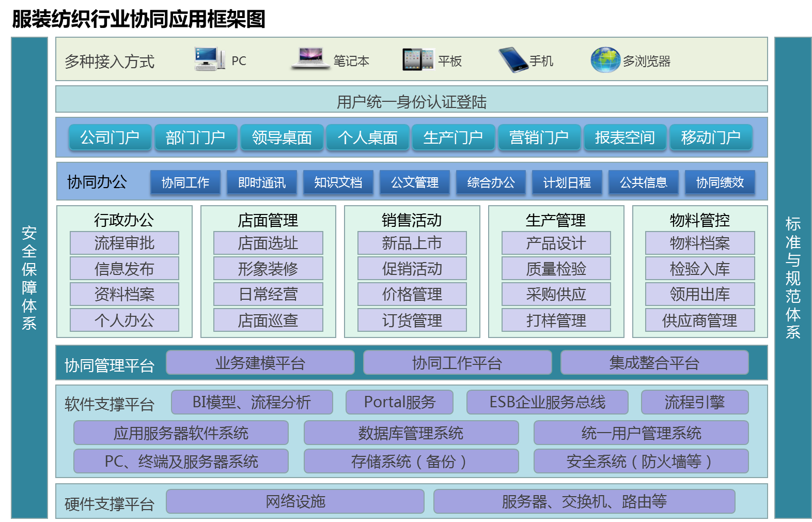Image resolution: width=812 pixels, height=522 pixels.
Task: Click the tablet (平板) icon
Action: pyautogui.click(x=418, y=59)
